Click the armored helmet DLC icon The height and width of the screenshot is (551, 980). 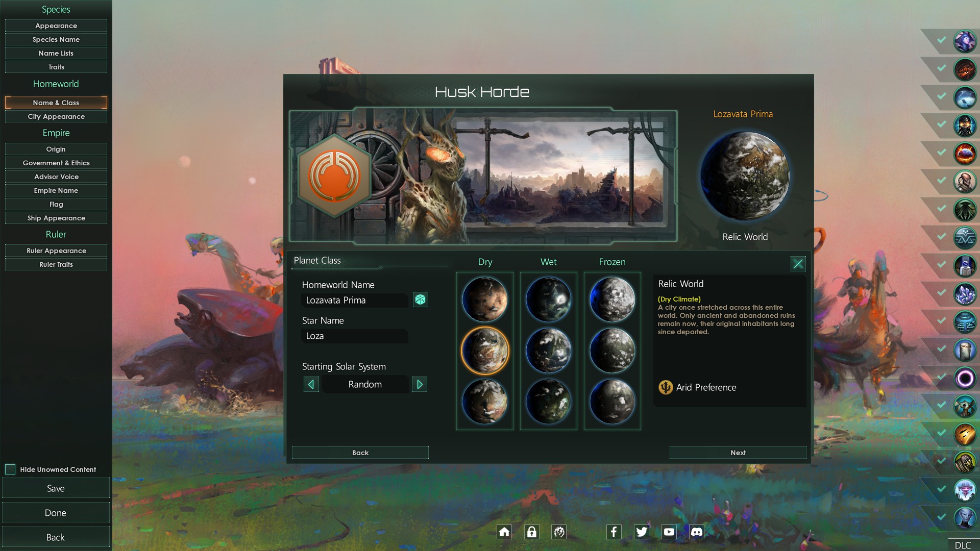(965, 126)
